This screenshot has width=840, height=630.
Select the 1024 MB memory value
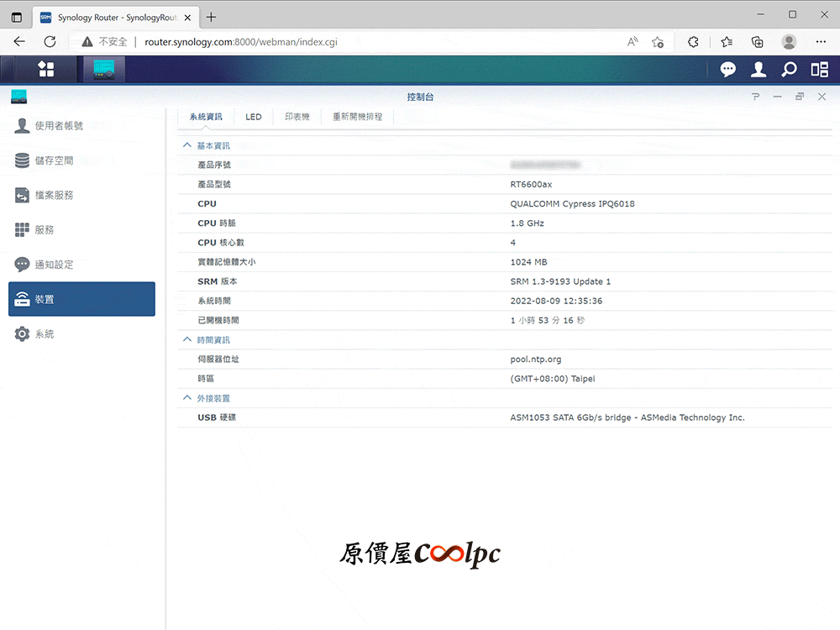(528, 262)
